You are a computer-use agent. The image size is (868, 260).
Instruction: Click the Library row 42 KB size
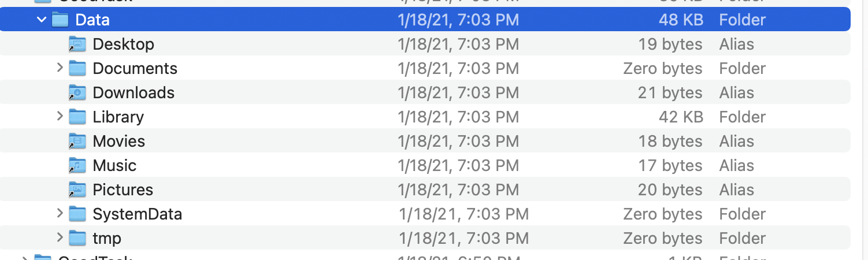(x=681, y=117)
